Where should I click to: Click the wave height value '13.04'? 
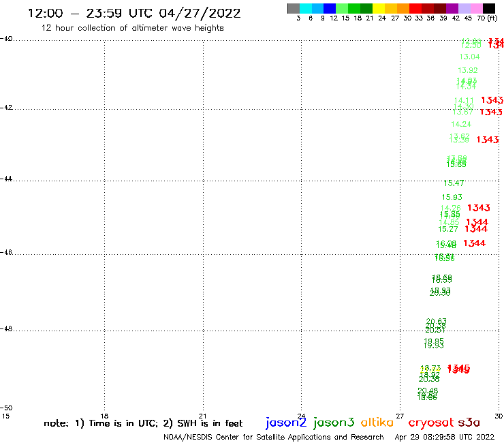470,57
